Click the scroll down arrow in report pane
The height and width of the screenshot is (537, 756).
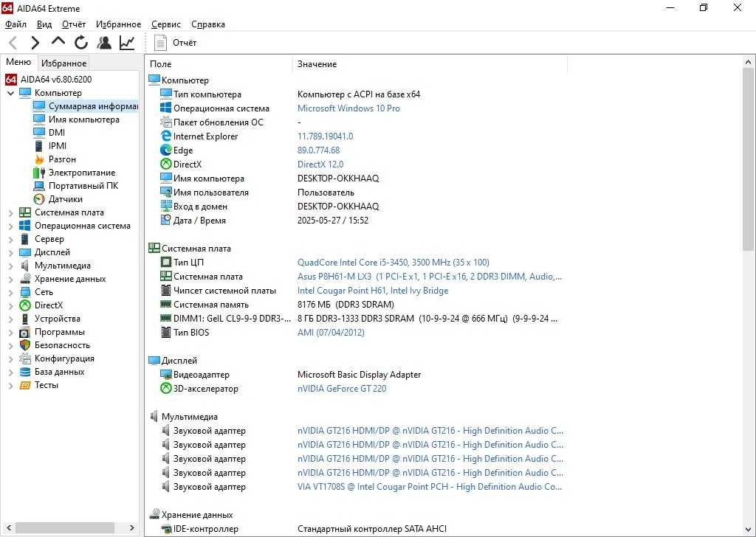tap(749, 530)
